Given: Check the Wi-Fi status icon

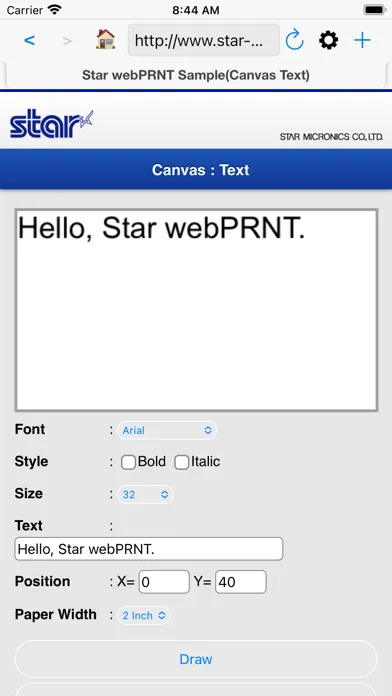Looking at the screenshot, I should point(55,10).
